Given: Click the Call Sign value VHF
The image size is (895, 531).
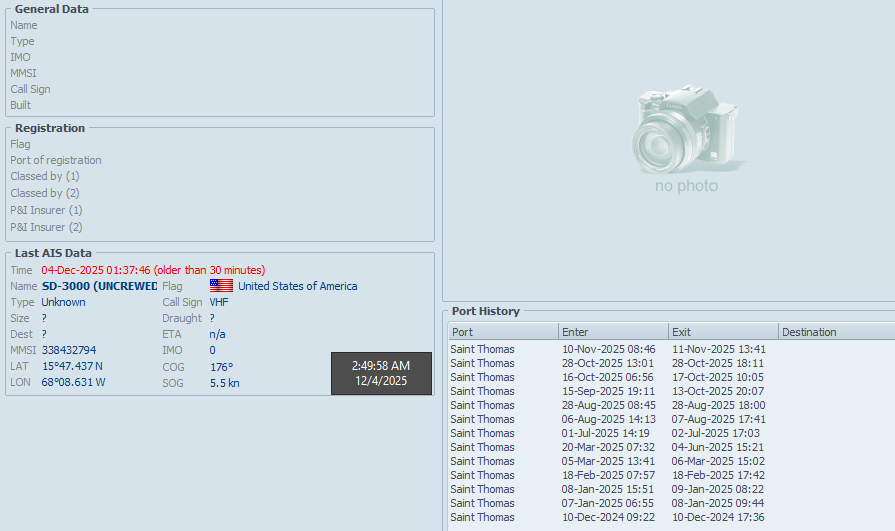Looking at the screenshot, I should tap(219, 302).
